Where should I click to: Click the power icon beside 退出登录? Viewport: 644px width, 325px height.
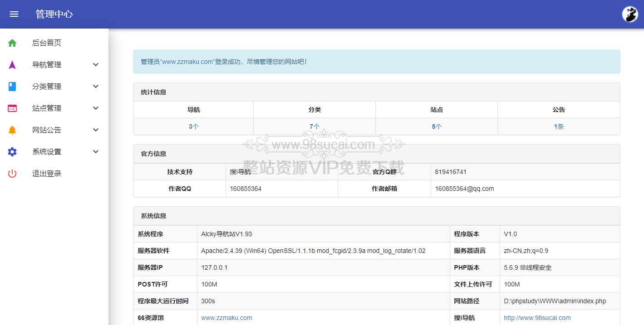point(12,173)
